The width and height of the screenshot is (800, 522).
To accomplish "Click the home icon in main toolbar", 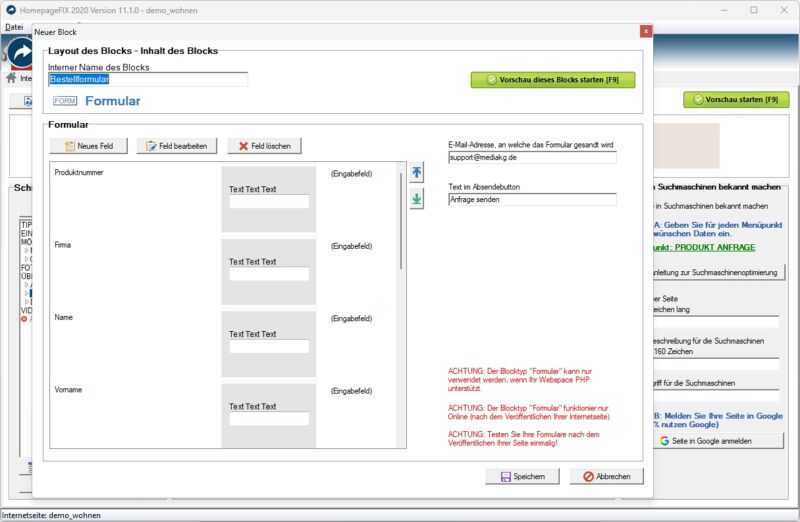I will point(11,78).
